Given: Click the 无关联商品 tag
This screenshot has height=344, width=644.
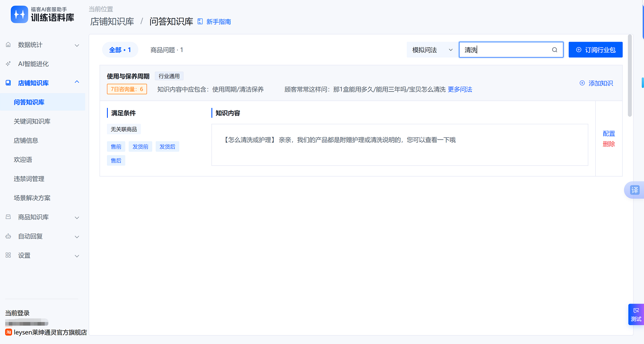Looking at the screenshot, I should [x=124, y=129].
